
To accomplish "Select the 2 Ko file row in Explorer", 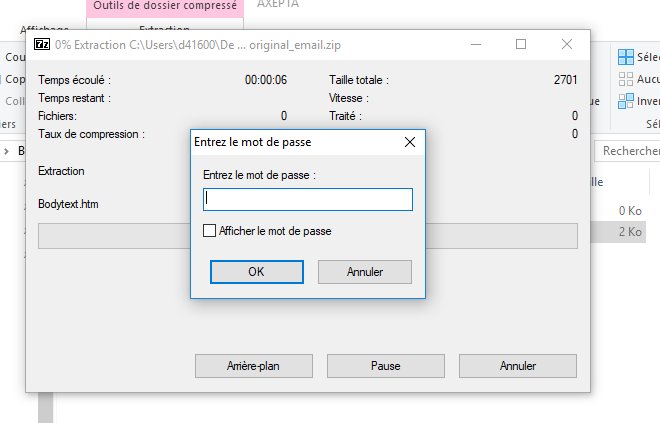I will 620,232.
